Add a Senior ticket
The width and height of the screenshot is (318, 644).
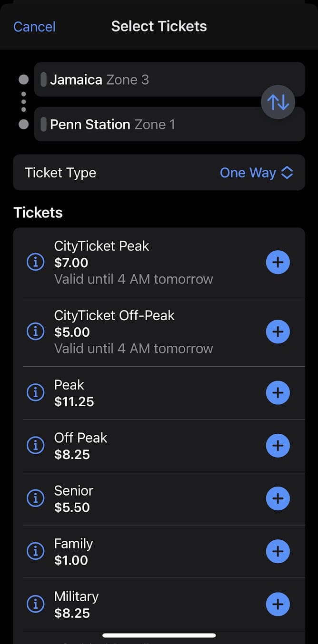(x=278, y=498)
